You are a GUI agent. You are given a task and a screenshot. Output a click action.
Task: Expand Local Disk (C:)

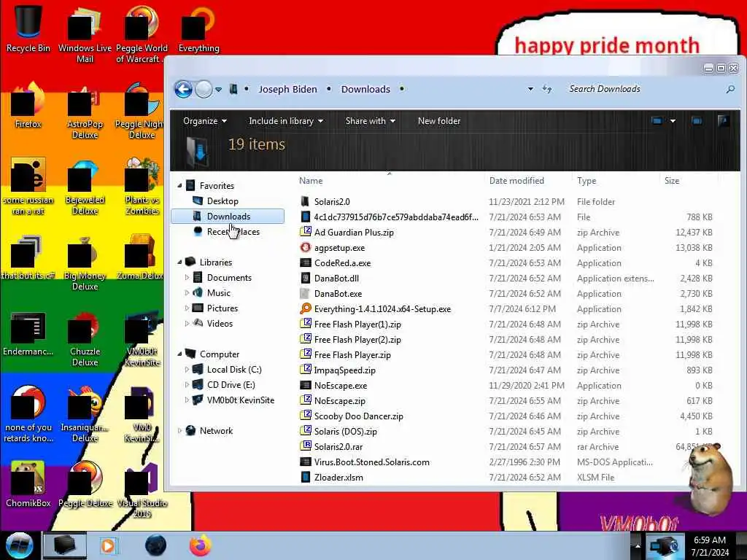tap(187, 369)
